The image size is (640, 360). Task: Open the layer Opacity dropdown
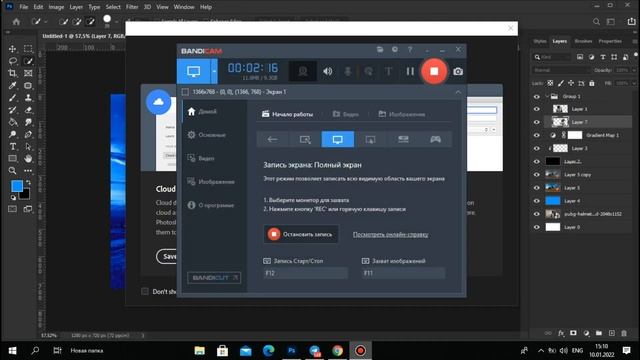tap(634, 70)
